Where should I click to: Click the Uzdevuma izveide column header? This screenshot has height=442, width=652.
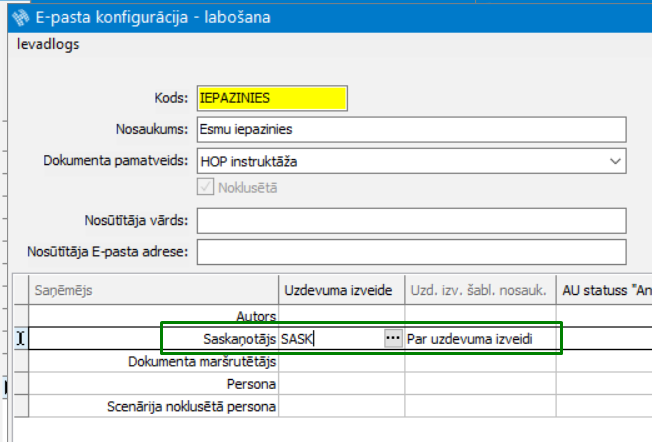[x=341, y=290]
